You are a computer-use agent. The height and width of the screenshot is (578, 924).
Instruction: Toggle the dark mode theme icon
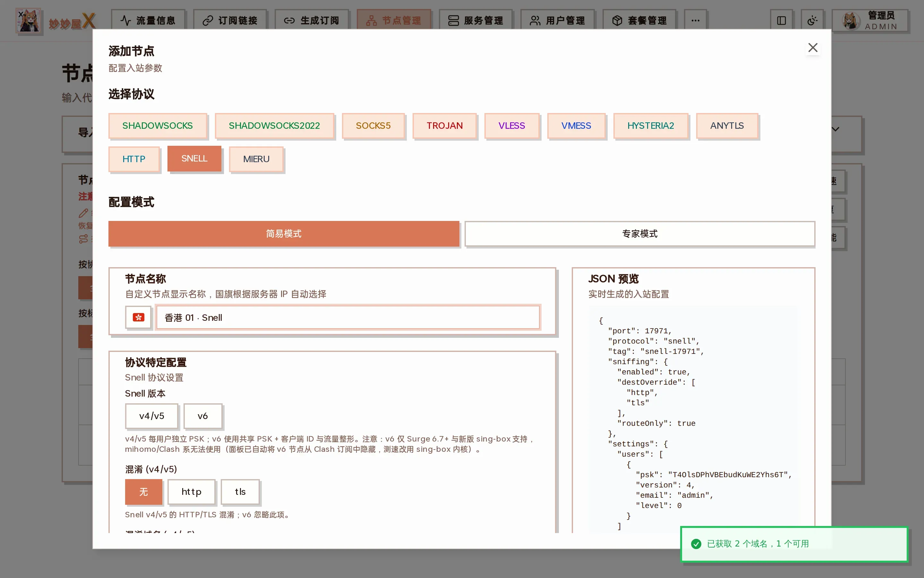(x=812, y=20)
